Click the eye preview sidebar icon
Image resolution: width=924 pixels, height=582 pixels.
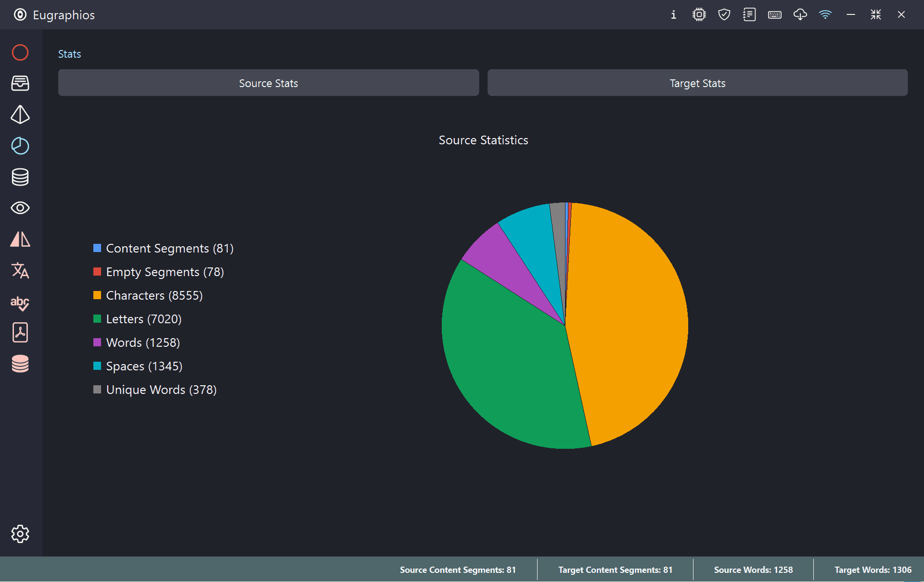pyautogui.click(x=20, y=208)
